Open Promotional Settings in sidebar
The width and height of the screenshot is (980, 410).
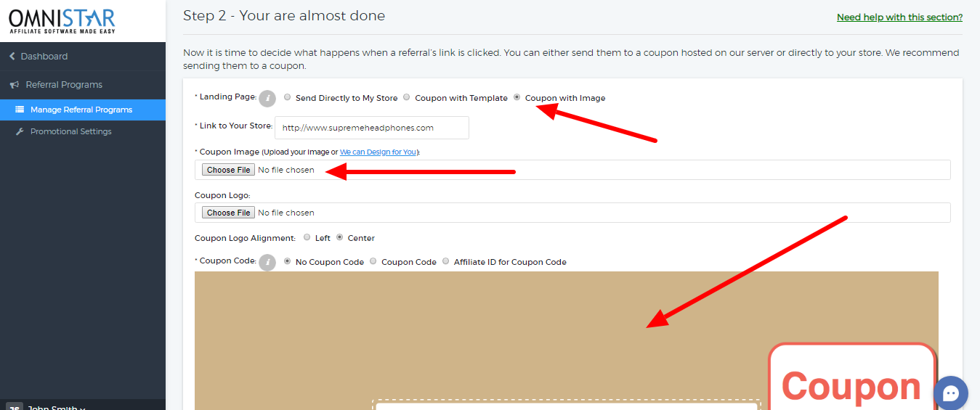83,131
